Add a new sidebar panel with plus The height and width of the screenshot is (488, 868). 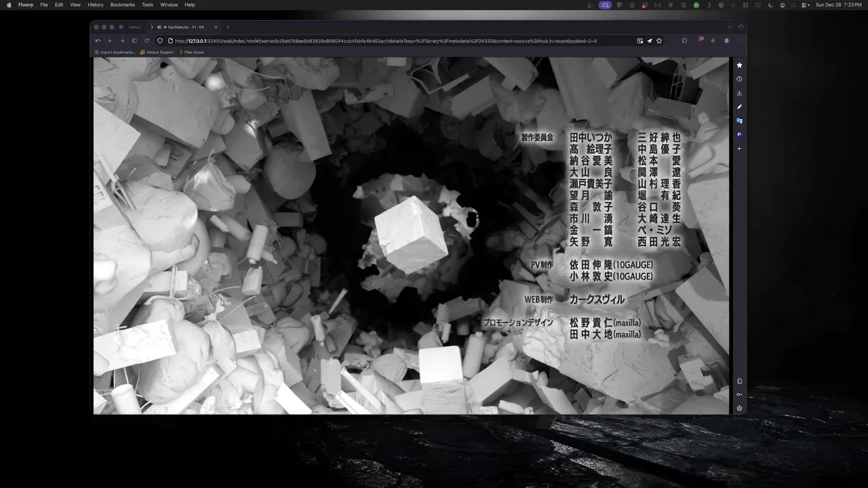click(739, 148)
